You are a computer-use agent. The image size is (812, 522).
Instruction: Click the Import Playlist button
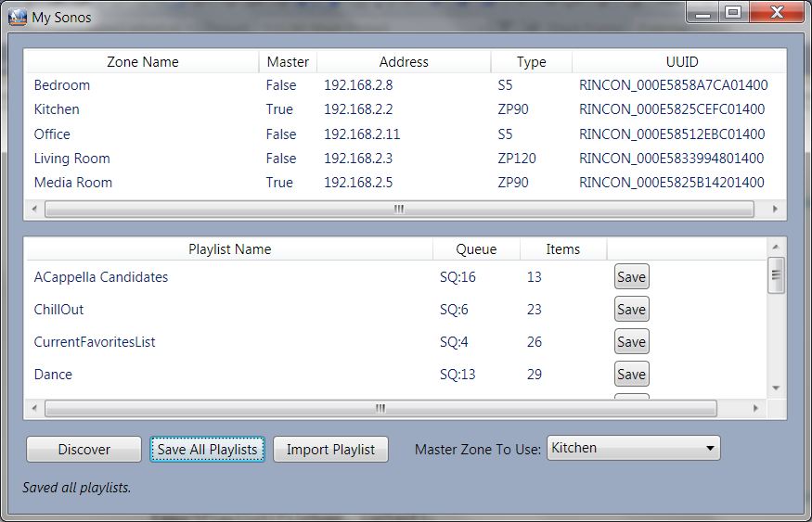(x=330, y=449)
